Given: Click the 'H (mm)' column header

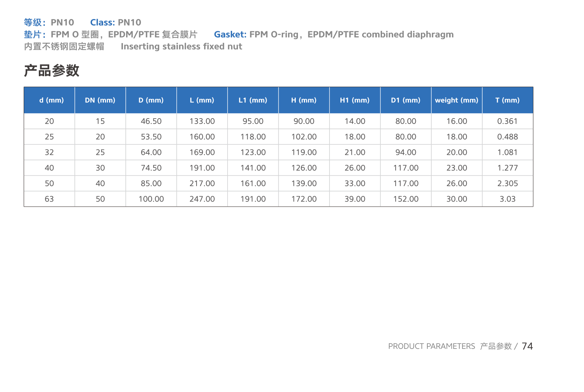Looking at the screenshot, I should click(x=304, y=100).
